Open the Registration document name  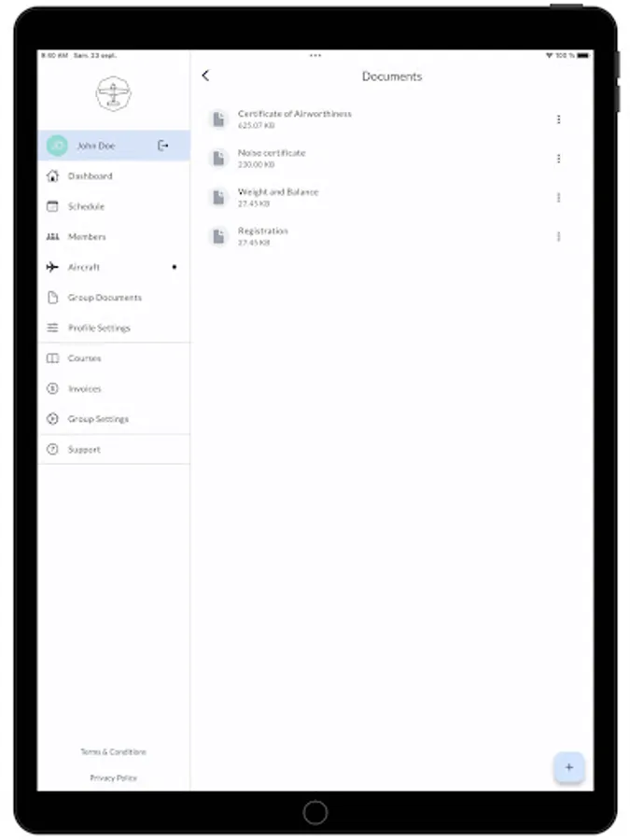(262, 231)
